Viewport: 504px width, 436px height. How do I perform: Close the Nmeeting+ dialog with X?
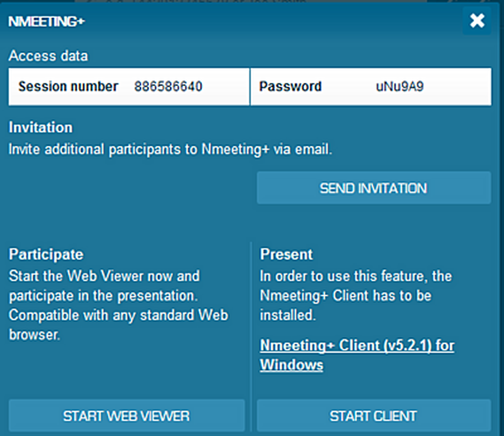click(x=477, y=21)
